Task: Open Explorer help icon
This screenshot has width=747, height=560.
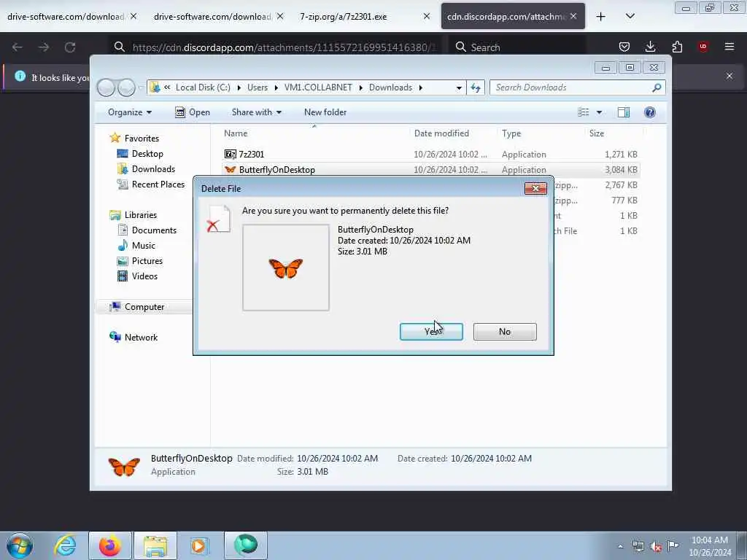Action: (649, 112)
